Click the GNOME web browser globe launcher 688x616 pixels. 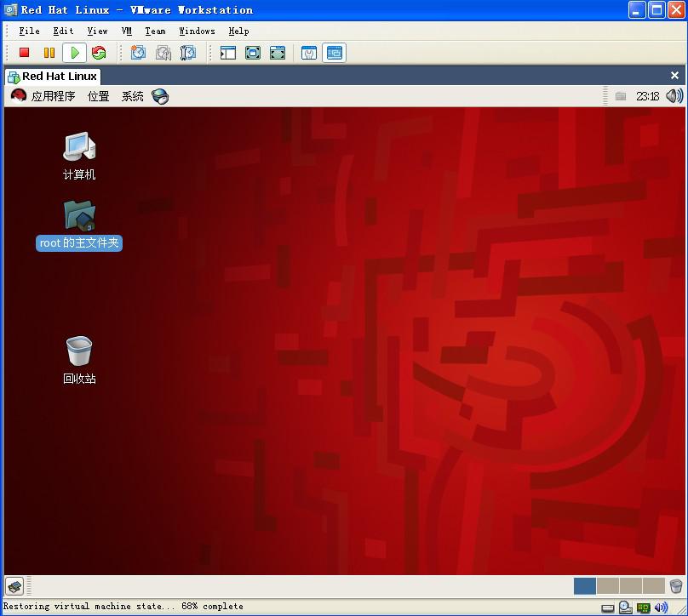160,96
